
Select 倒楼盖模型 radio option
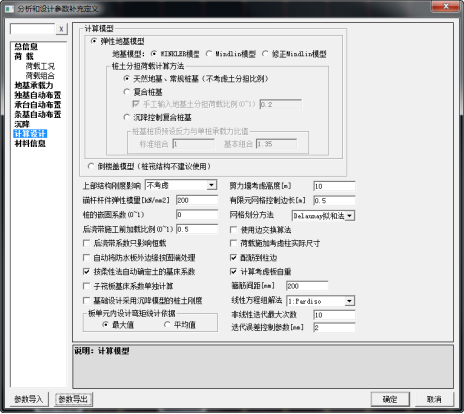[149, 166]
